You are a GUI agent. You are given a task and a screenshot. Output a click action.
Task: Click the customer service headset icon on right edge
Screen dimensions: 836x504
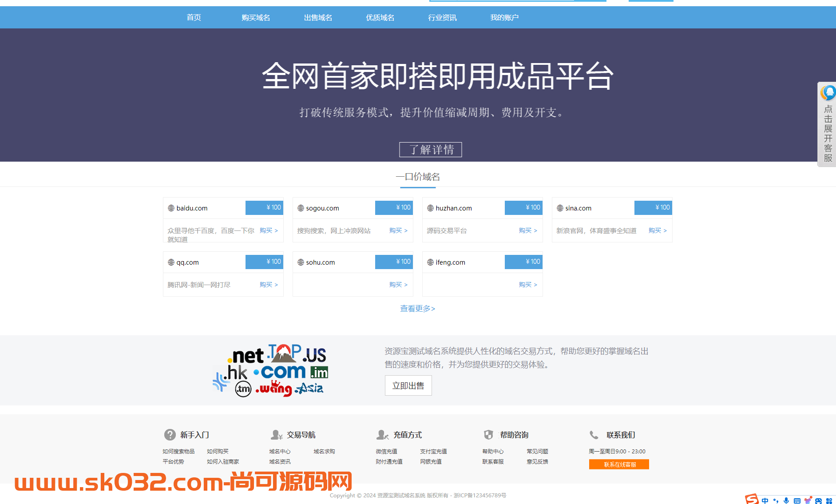point(828,92)
